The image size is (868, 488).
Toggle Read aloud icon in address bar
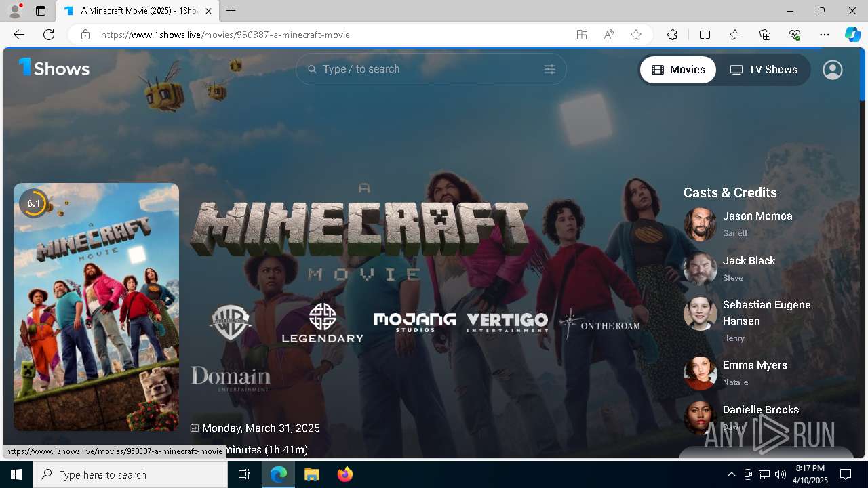point(609,35)
